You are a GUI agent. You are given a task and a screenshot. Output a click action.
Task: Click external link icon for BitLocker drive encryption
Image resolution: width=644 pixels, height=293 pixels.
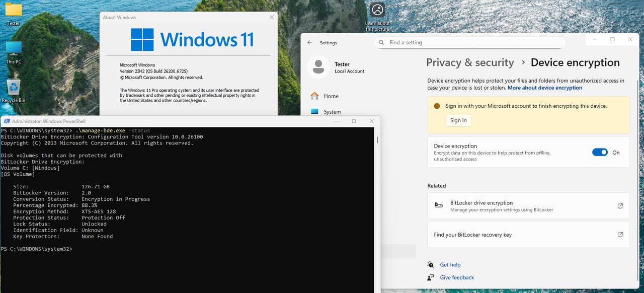coord(620,206)
